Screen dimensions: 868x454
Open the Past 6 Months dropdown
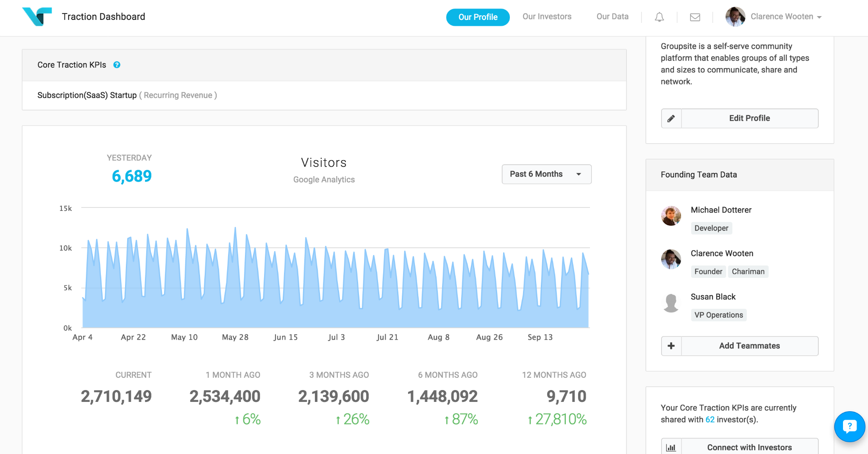click(x=546, y=174)
